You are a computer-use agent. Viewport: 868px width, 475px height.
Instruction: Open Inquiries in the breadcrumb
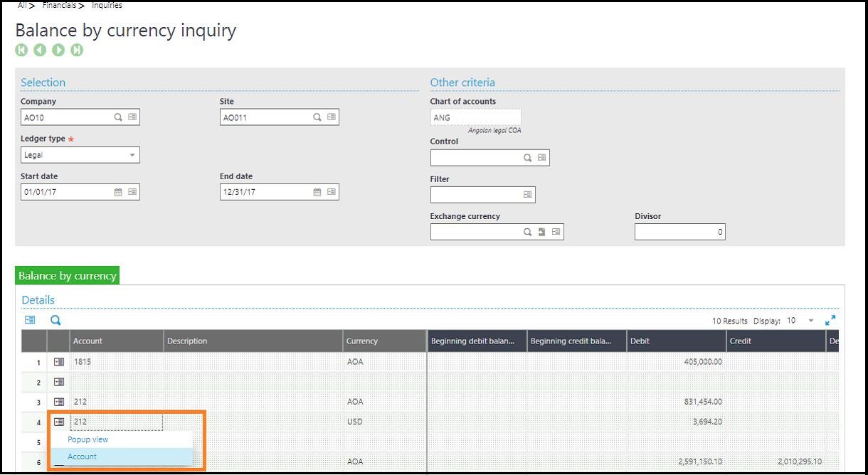click(x=107, y=5)
